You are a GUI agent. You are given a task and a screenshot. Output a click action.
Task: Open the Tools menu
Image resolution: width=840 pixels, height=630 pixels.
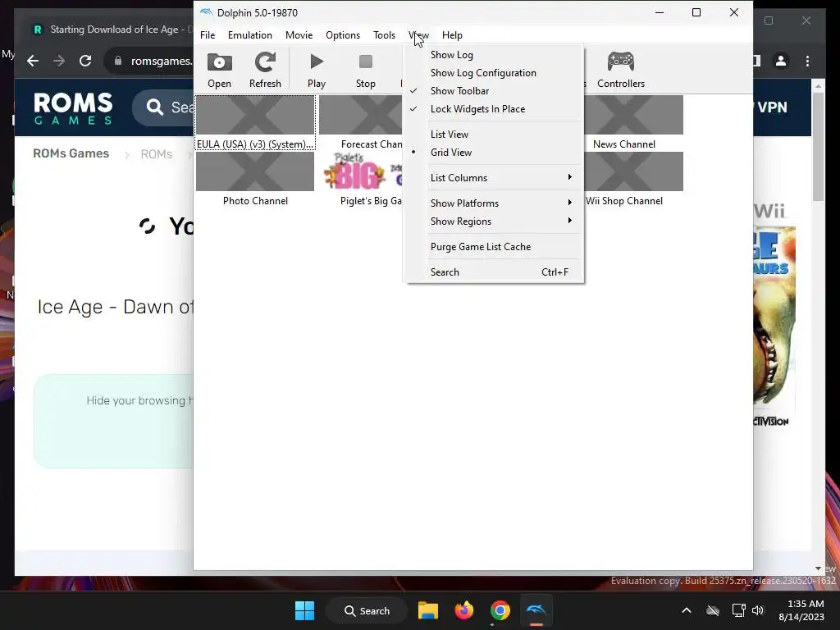click(x=384, y=35)
